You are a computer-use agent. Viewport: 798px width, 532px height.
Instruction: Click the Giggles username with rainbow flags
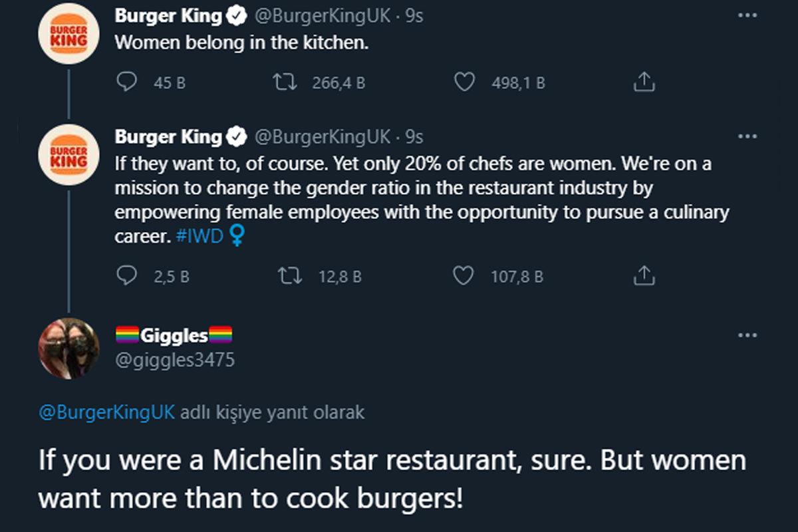(x=174, y=334)
